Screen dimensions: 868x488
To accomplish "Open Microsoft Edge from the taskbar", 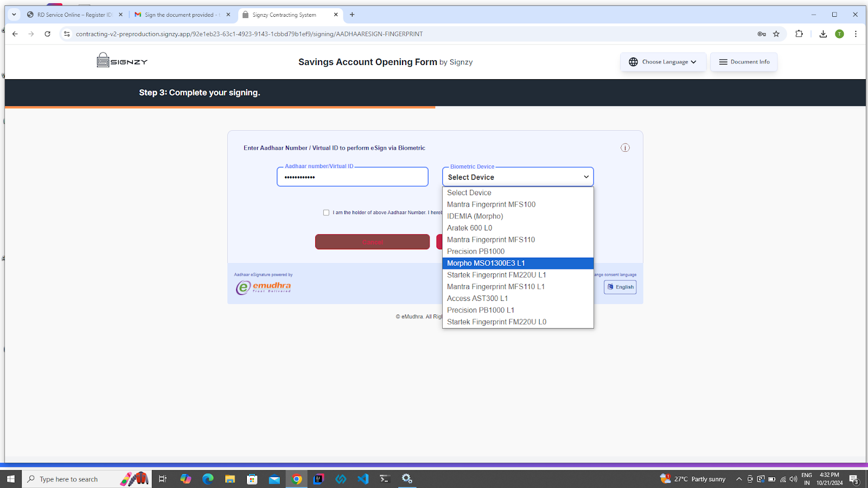I will tap(208, 479).
